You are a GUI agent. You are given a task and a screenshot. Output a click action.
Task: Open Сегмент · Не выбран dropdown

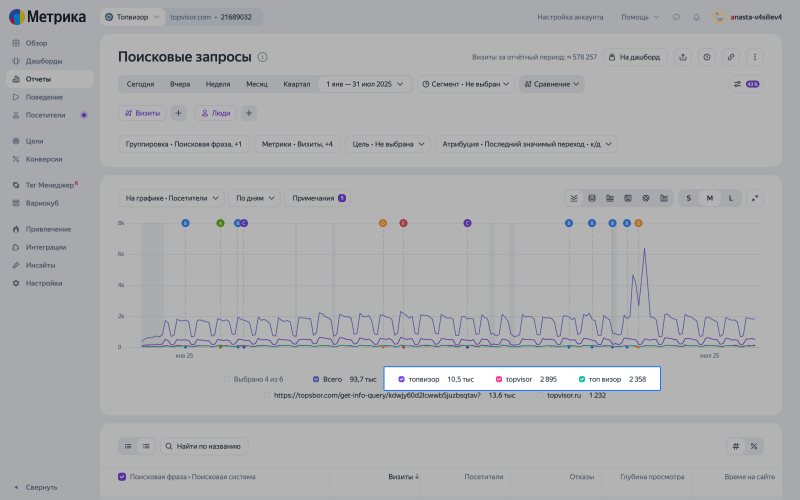click(x=465, y=84)
